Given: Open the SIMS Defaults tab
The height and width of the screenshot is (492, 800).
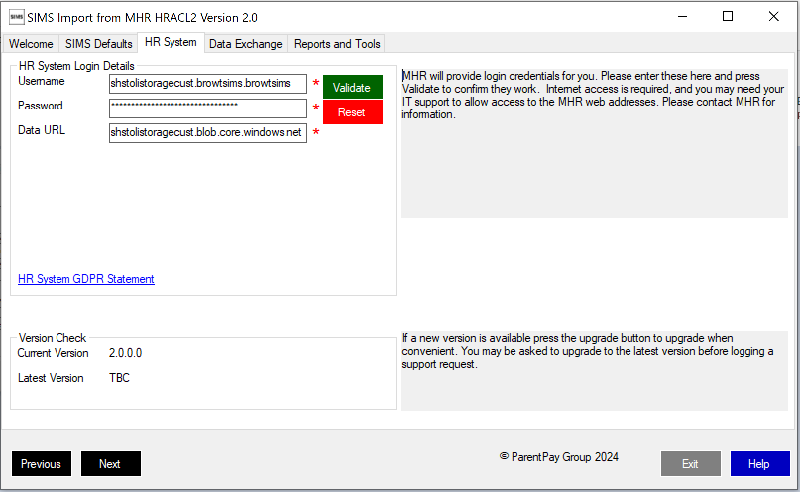Looking at the screenshot, I should point(98,44).
